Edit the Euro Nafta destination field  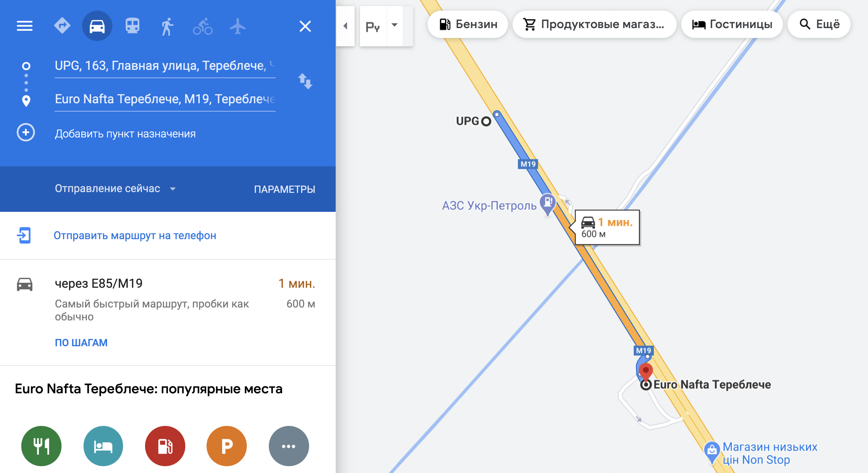(165, 99)
